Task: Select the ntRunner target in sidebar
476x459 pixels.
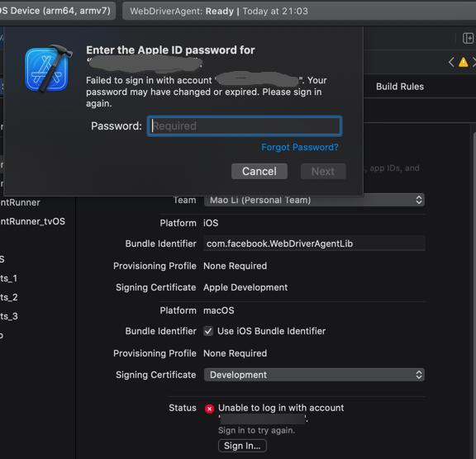Action: (x=20, y=202)
